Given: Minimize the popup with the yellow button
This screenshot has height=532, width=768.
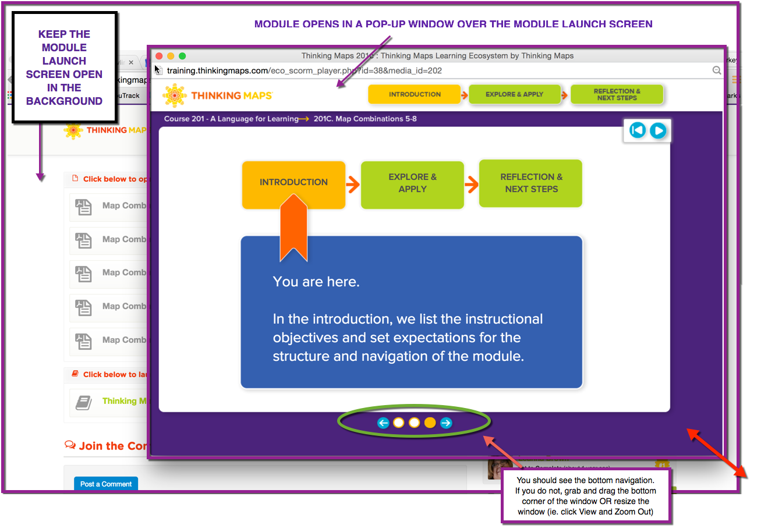Looking at the screenshot, I should pyautogui.click(x=171, y=56).
